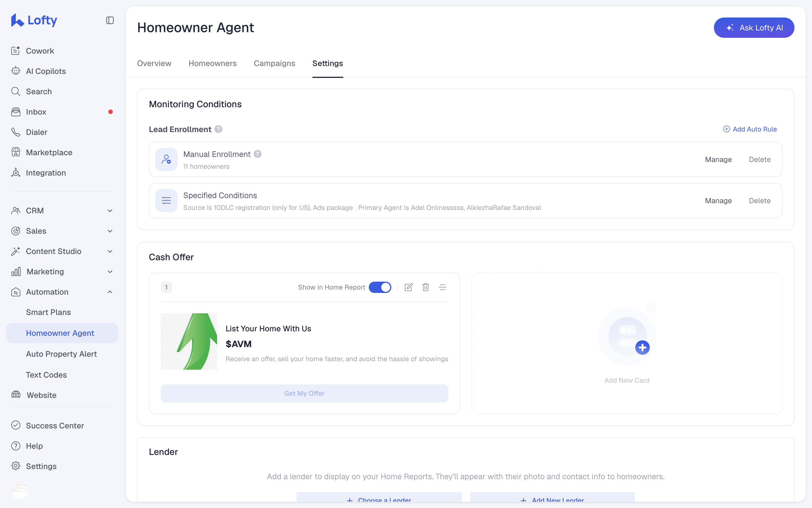Viewport: 812px width, 508px height.
Task: Click the Automation icon
Action: (x=16, y=292)
